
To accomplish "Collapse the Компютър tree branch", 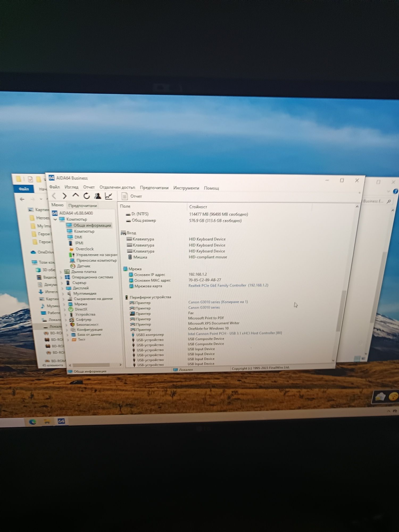I will click(x=55, y=219).
